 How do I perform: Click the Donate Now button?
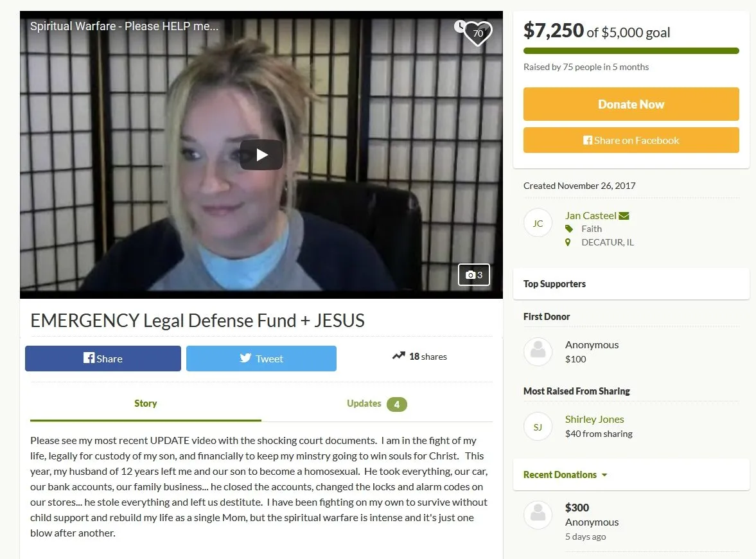click(631, 104)
